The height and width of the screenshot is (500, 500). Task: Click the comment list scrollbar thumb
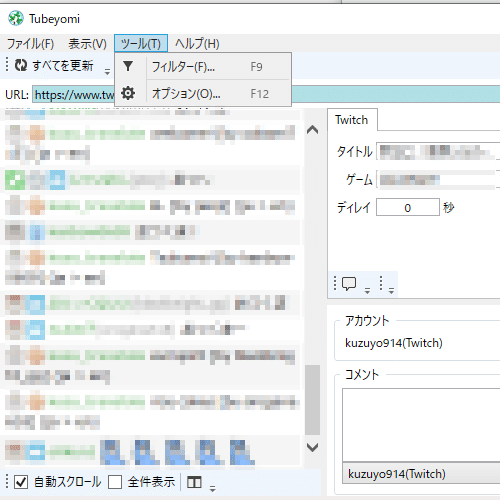312,400
